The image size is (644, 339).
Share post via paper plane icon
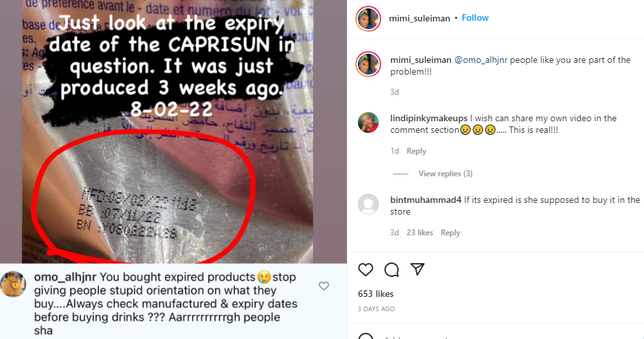tap(417, 269)
